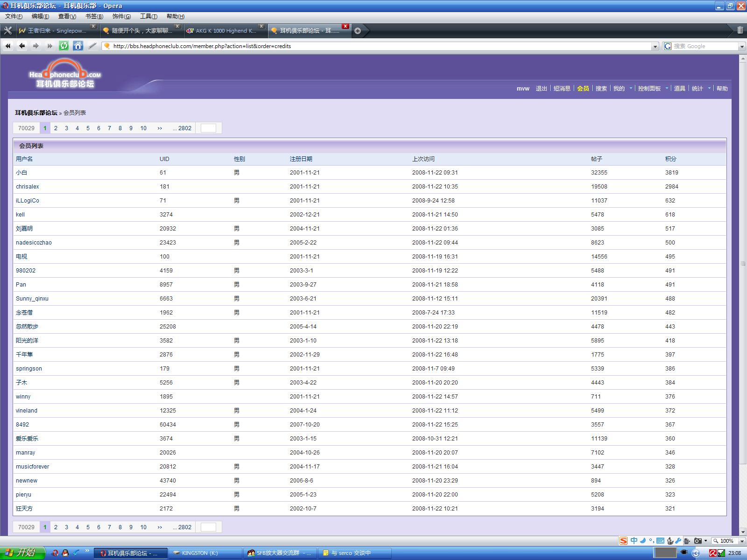Reload the current page
Viewport: 747px width, 560px height.
tap(64, 46)
